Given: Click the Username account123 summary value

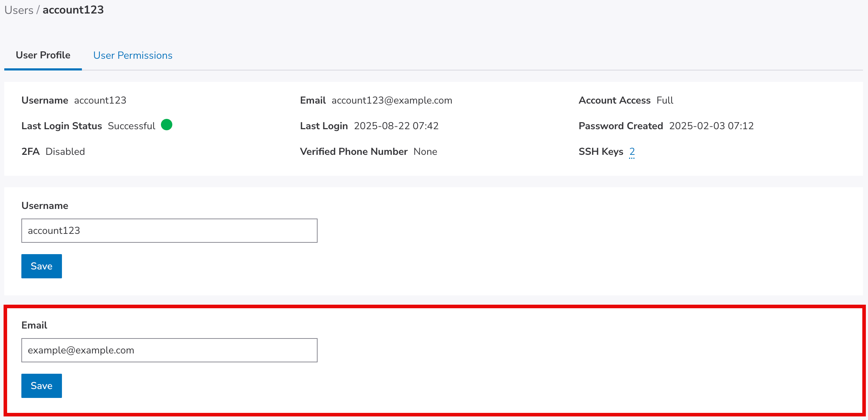Looking at the screenshot, I should [x=100, y=100].
